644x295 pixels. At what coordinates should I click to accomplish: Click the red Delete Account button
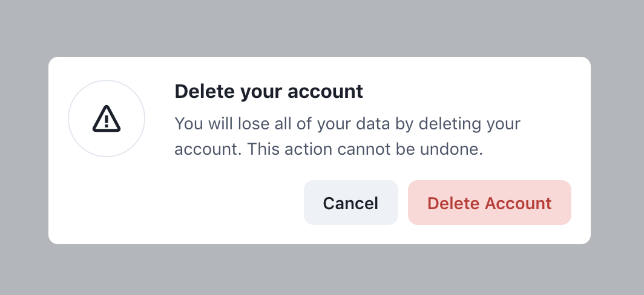490,203
